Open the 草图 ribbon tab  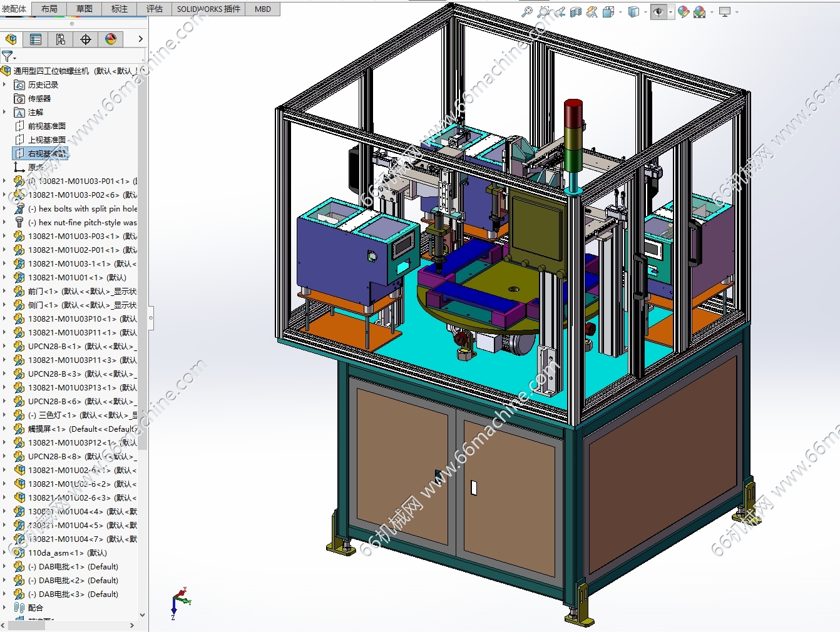[84, 9]
